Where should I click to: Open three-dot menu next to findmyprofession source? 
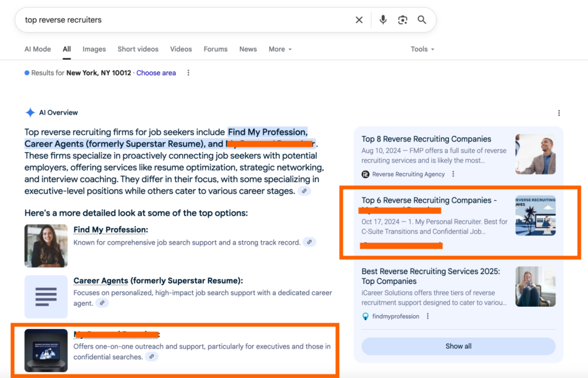pyautogui.click(x=427, y=316)
